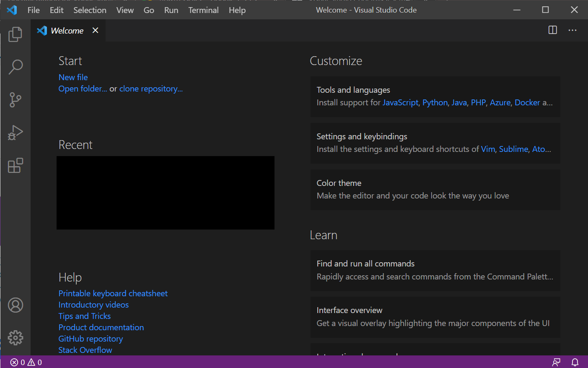Install Docker support link

coord(527,102)
